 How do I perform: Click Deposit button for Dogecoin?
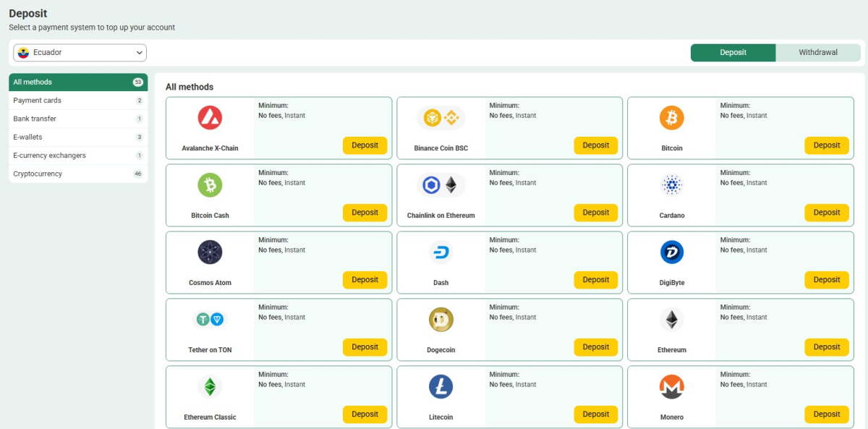coord(596,347)
